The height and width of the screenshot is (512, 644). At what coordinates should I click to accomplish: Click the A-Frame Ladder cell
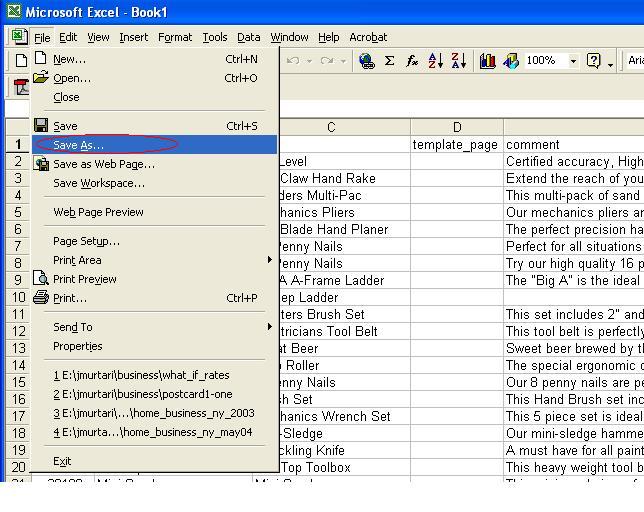[345, 280]
